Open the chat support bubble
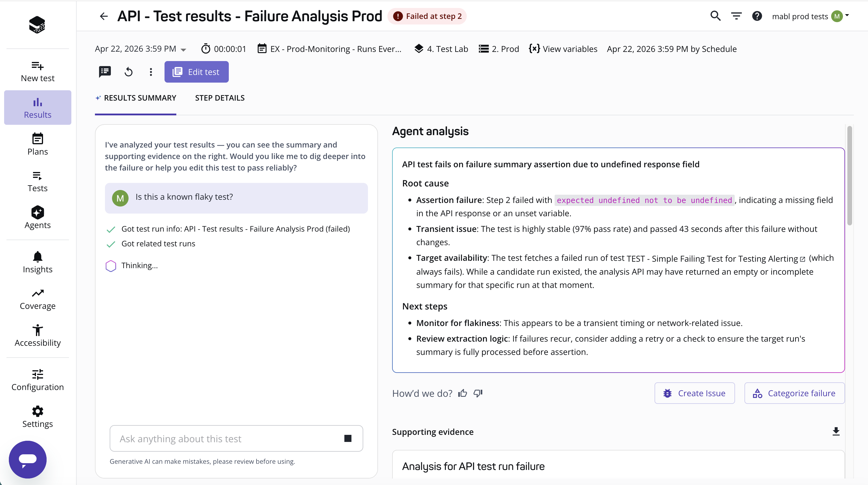 pos(28,459)
